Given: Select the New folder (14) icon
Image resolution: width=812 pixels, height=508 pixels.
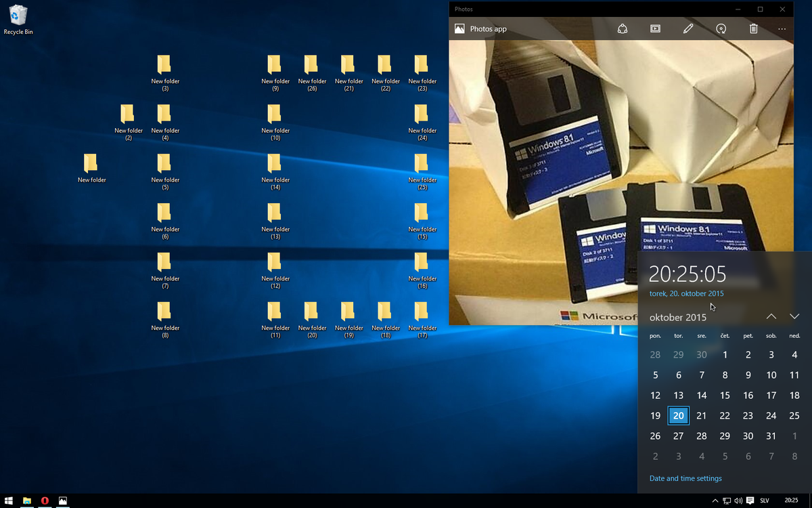Looking at the screenshot, I should [x=275, y=172].
